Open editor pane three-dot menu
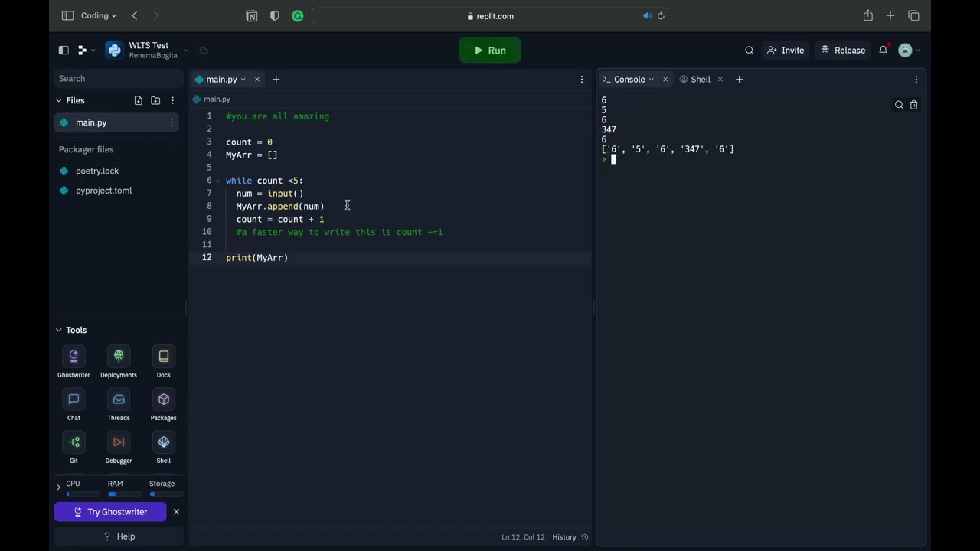The width and height of the screenshot is (980, 551). click(582, 80)
